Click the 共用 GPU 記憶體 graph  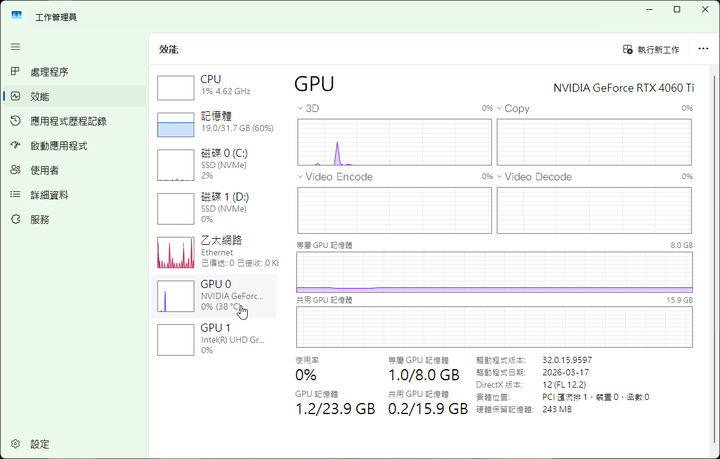(x=495, y=327)
